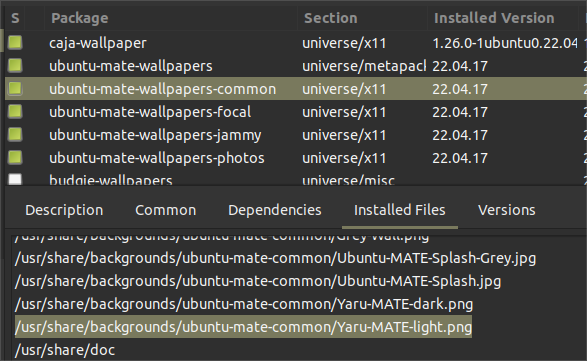Viewport: 587px width, 361px height.
Task: Toggle status checkbox for ubuntu-mate-wallpapers metapackage
Action: tap(15, 66)
